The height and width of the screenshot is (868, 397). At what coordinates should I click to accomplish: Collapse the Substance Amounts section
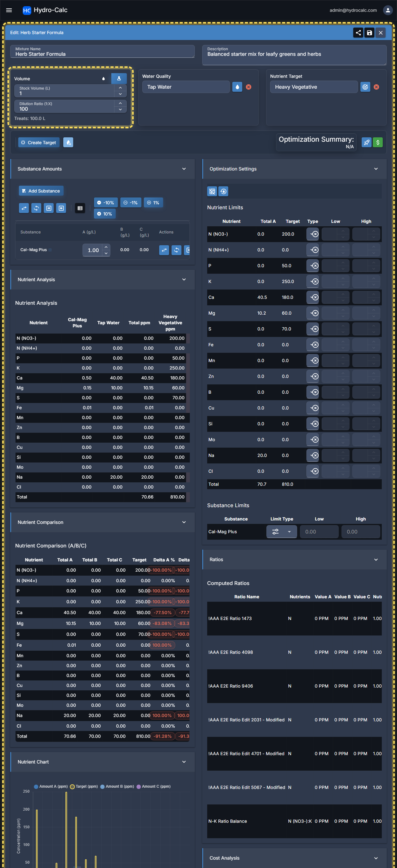tap(184, 169)
